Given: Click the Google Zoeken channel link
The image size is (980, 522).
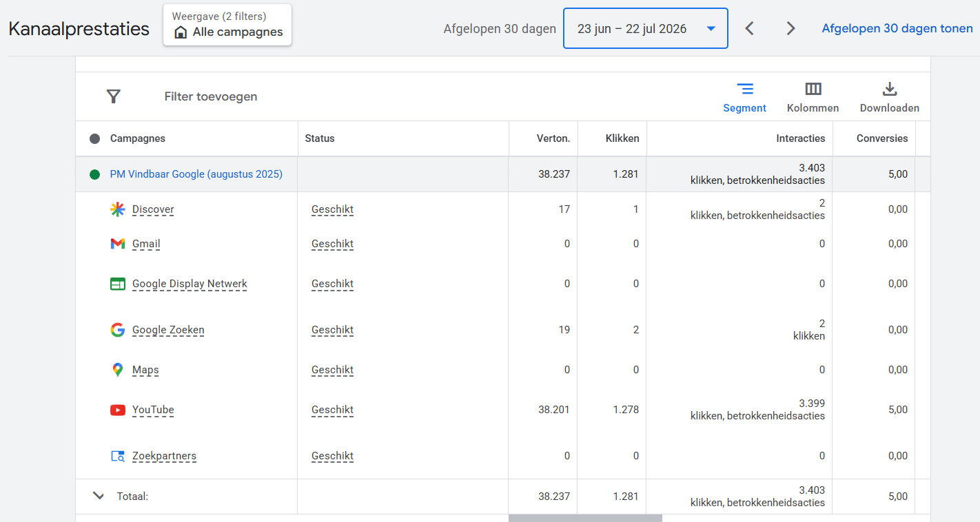Looking at the screenshot, I should (168, 330).
